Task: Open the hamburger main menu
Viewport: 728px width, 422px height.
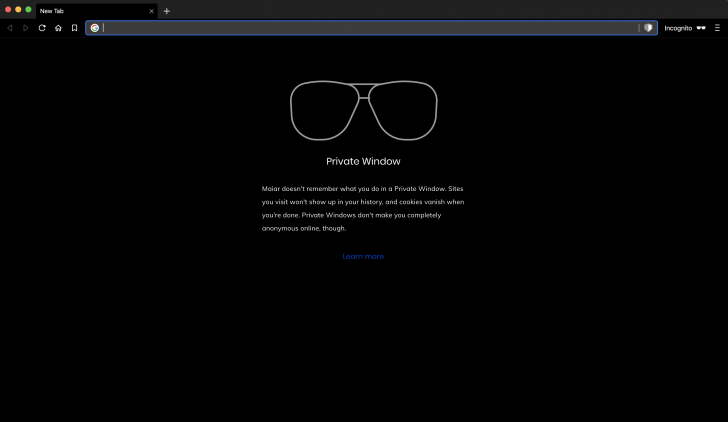Action: [717, 28]
